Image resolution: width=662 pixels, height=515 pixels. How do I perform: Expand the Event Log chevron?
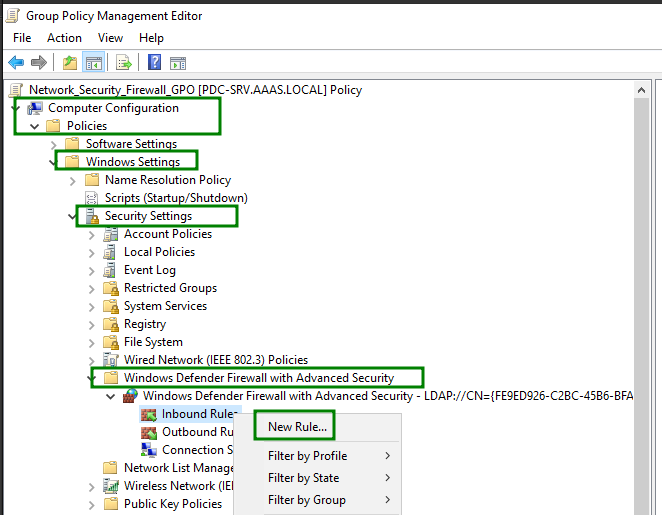pyautogui.click(x=92, y=271)
